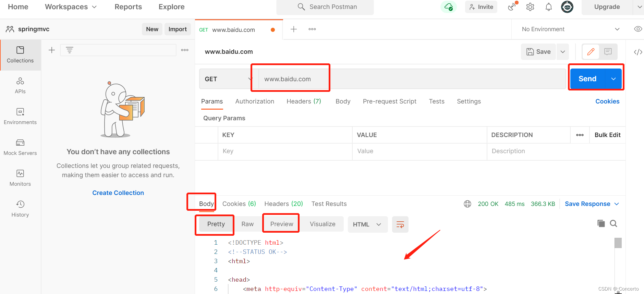The width and height of the screenshot is (644, 294).
Task: Open the notifications bell
Action: tap(549, 7)
